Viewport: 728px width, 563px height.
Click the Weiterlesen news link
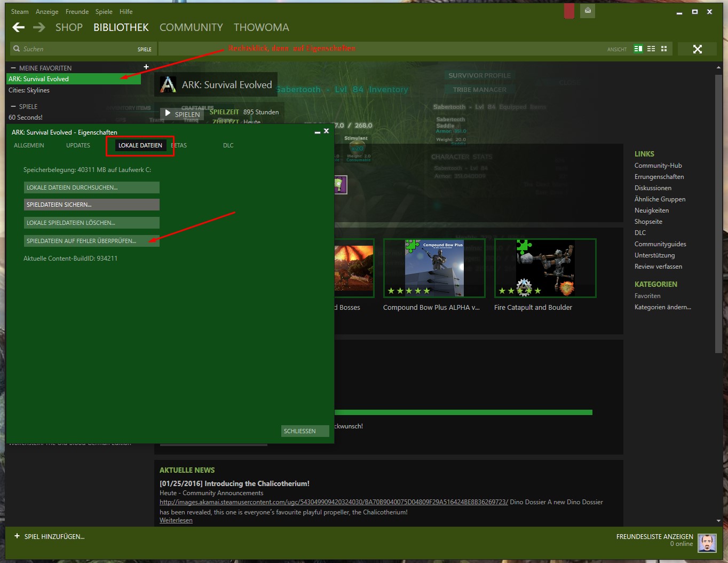click(176, 520)
